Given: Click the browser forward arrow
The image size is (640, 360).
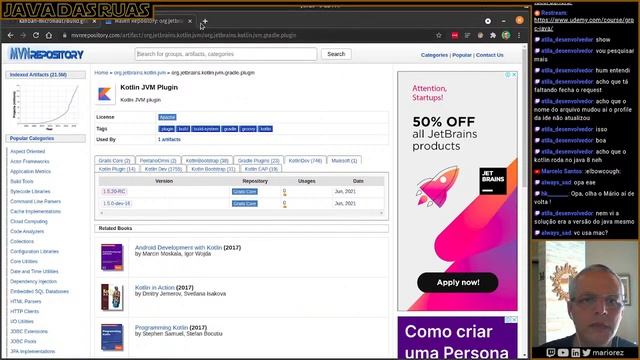Looking at the screenshot, I should 23,36.
